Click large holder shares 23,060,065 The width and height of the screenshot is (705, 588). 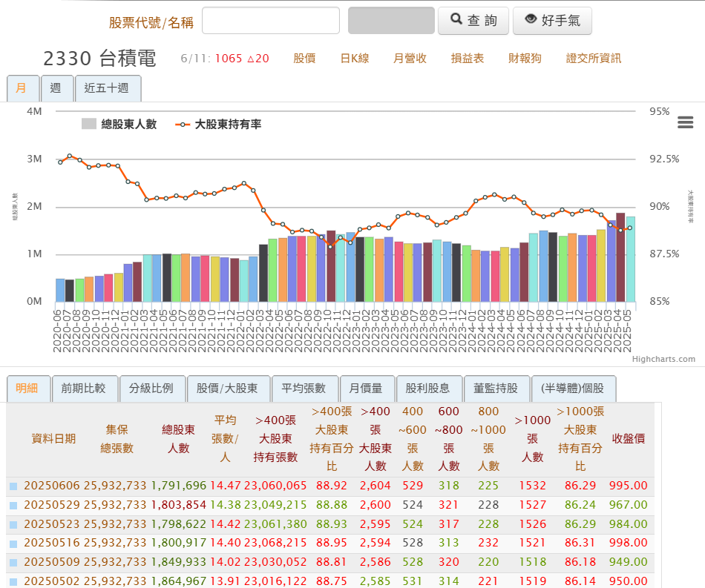(x=275, y=486)
